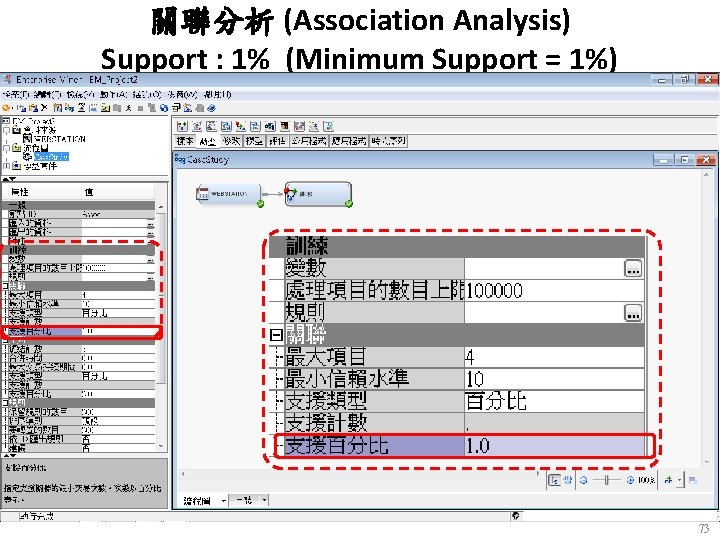Open the 編輯(E) Edit menu
This screenshot has width=720, height=540.
(x=47, y=95)
